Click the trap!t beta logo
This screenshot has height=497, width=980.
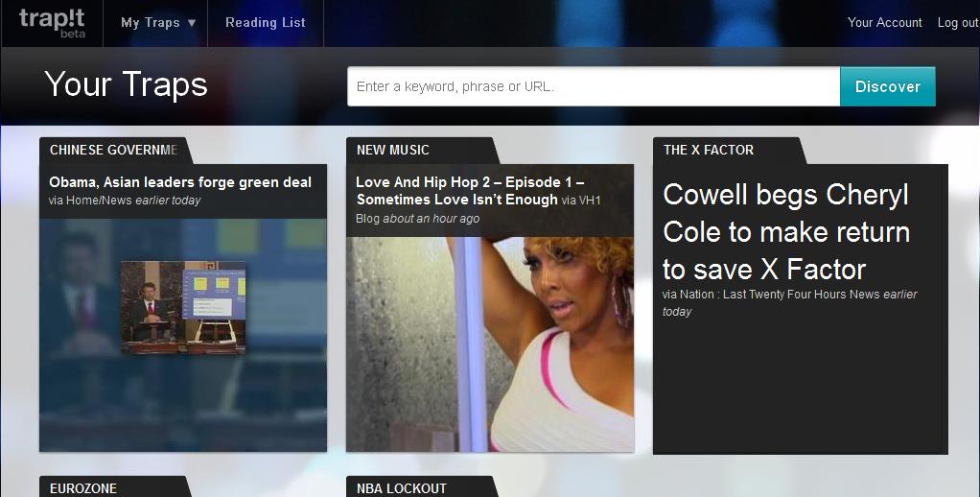[52, 23]
